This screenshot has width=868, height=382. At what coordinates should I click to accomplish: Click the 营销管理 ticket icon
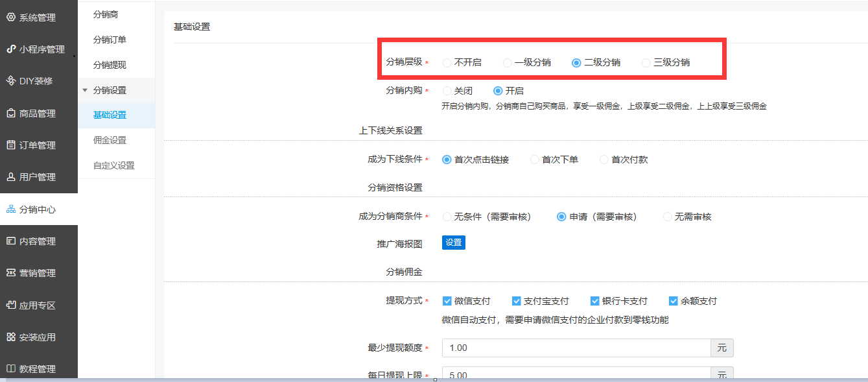pos(10,273)
